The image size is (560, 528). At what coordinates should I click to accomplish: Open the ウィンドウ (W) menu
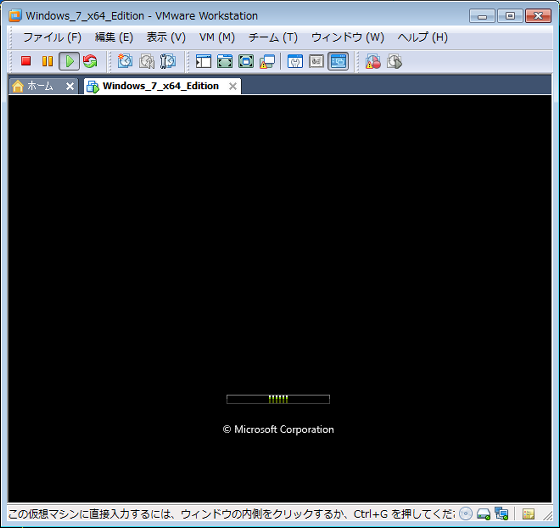coord(348,37)
